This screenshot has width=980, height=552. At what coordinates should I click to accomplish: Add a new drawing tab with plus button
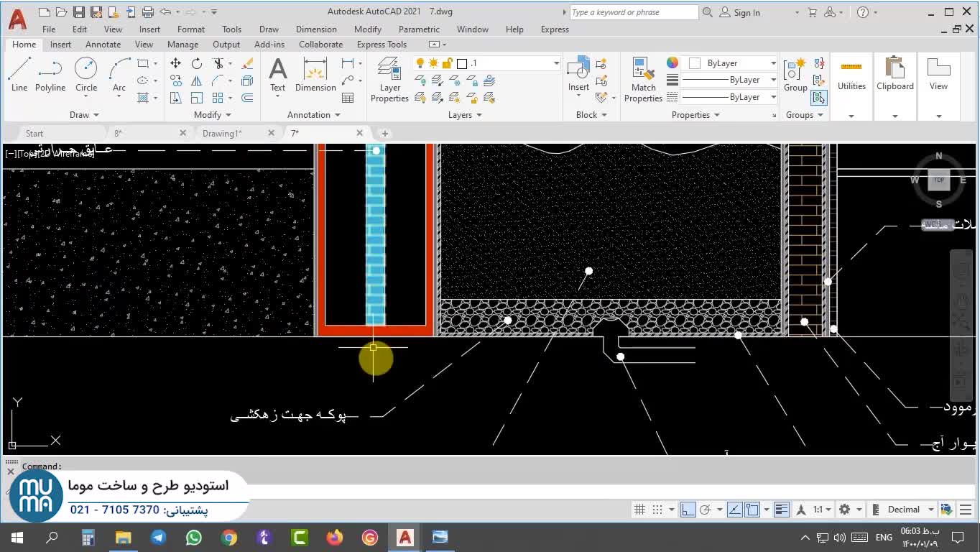pyautogui.click(x=384, y=133)
